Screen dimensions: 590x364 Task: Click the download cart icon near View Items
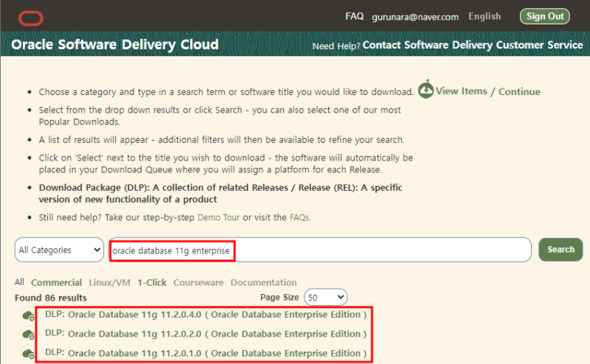tap(426, 90)
